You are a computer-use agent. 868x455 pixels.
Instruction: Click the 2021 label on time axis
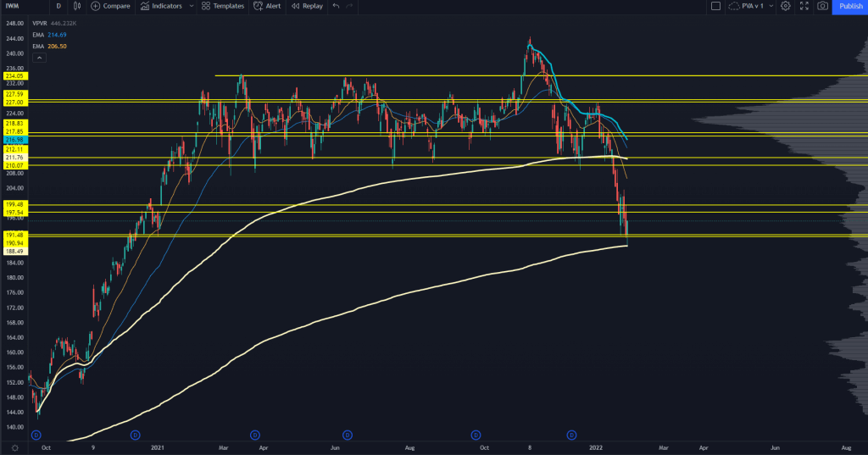pyautogui.click(x=158, y=448)
